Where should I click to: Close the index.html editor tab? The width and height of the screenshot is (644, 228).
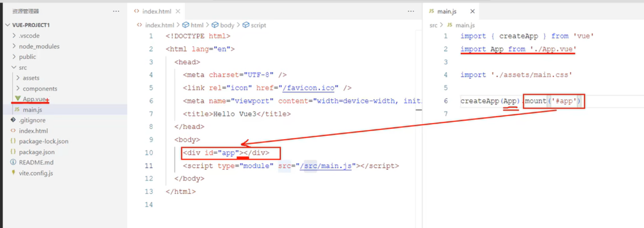[x=178, y=11]
